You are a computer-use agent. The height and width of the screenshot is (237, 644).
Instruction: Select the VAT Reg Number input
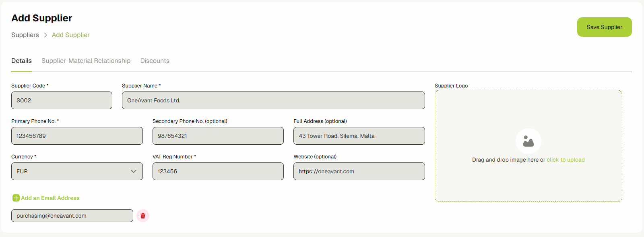[218, 171]
